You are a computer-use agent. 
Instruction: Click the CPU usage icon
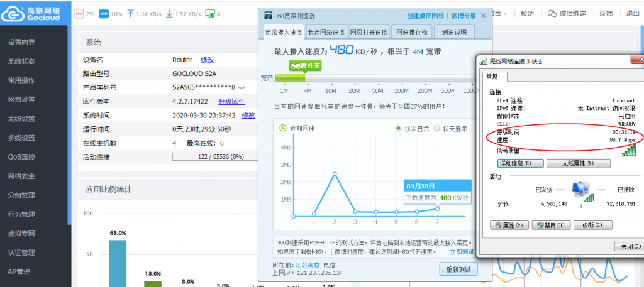pos(79,13)
